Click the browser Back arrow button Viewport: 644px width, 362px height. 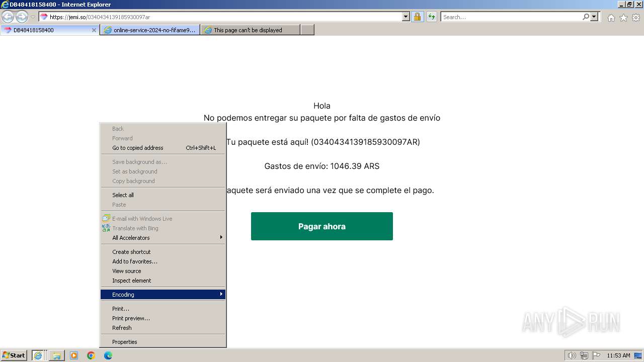coord(8,17)
